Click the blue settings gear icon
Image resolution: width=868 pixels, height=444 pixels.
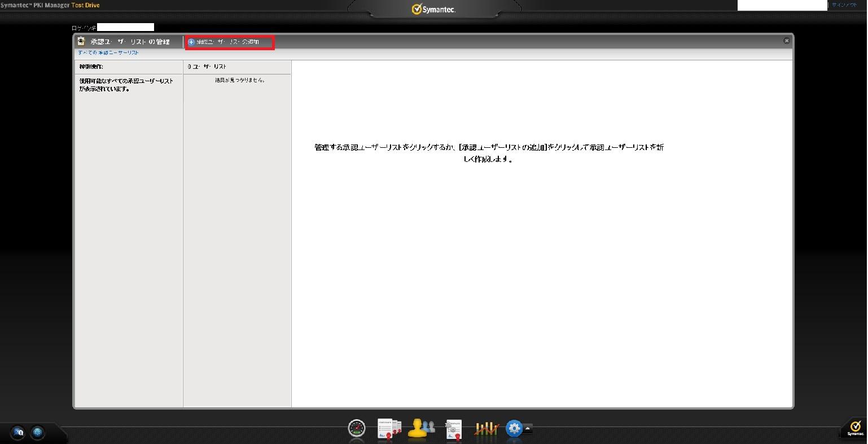514,429
